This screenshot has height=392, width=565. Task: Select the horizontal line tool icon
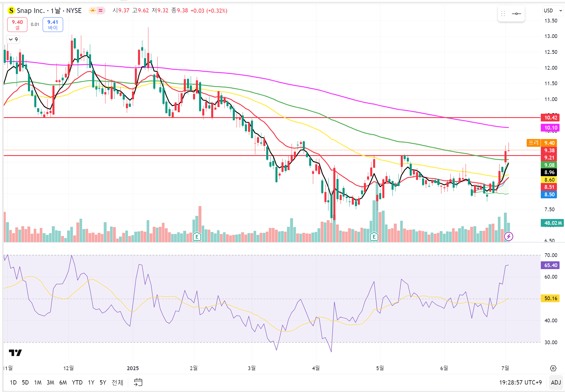coord(516,14)
